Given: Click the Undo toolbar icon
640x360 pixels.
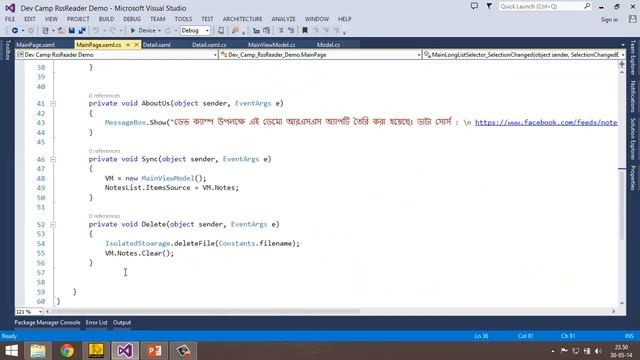Looking at the screenshot, I should 96,31.
